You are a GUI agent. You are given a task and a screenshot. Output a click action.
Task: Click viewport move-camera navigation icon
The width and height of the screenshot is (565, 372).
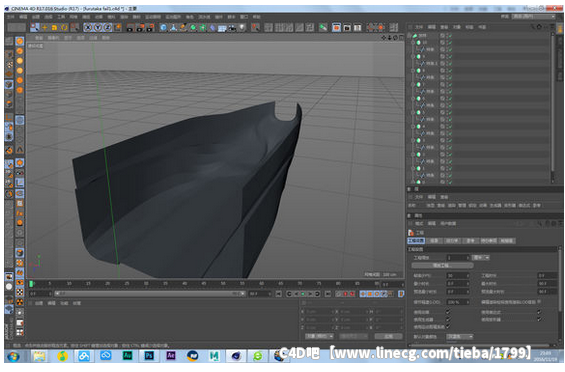tap(384, 37)
